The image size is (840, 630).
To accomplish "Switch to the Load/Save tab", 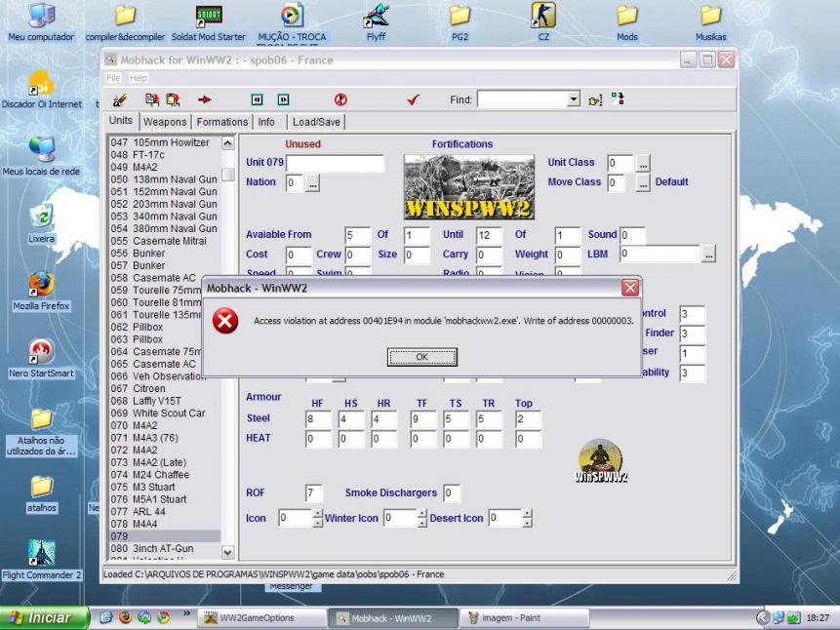I will (316, 122).
